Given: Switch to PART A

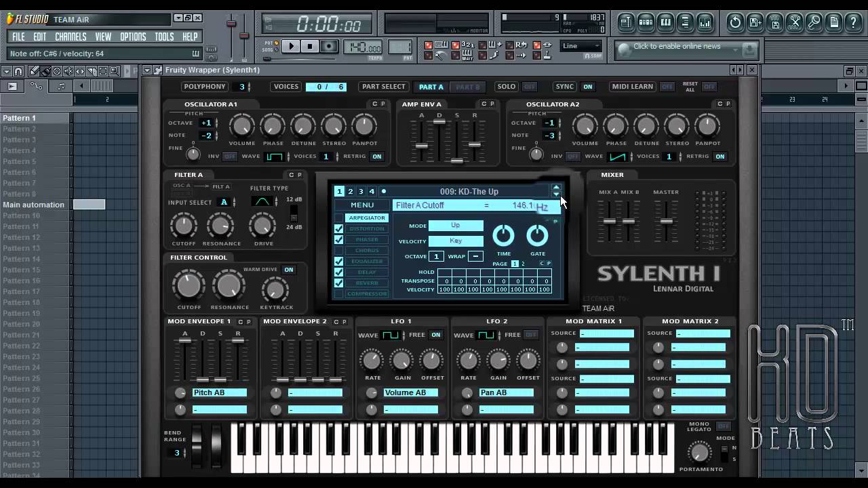Looking at the screenshot, I should [431, 87].
